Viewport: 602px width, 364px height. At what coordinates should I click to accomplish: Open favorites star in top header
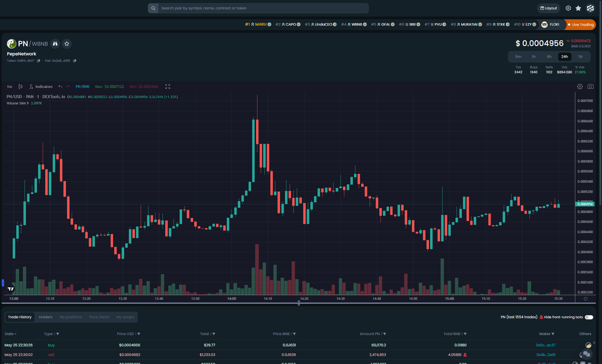click(578, 8)
